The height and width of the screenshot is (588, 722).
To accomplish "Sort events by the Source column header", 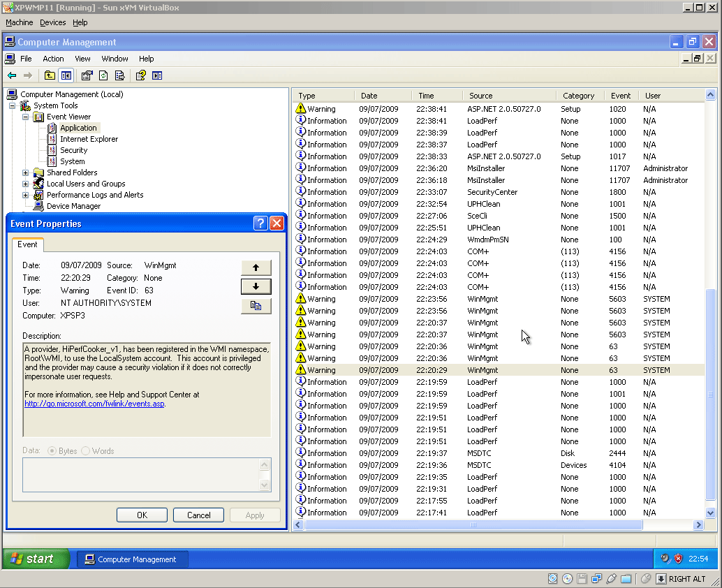I will point(509,95).
